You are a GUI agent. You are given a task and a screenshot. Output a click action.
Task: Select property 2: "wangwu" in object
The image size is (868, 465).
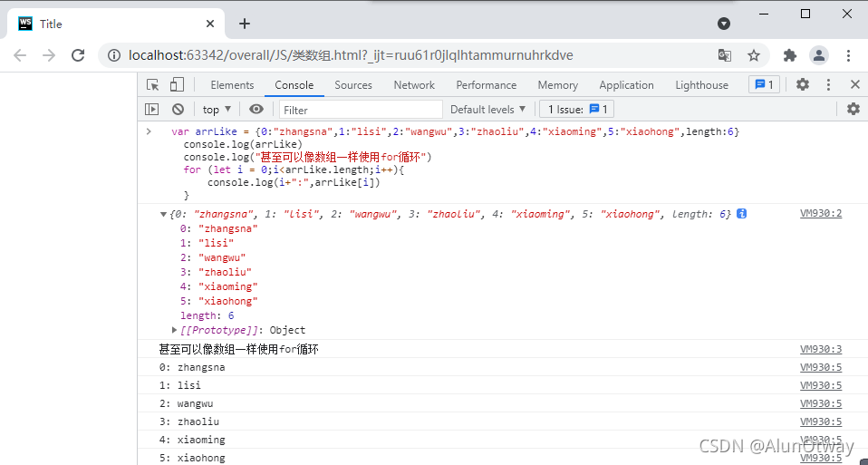pyautogui.click(x=213, y=257)
